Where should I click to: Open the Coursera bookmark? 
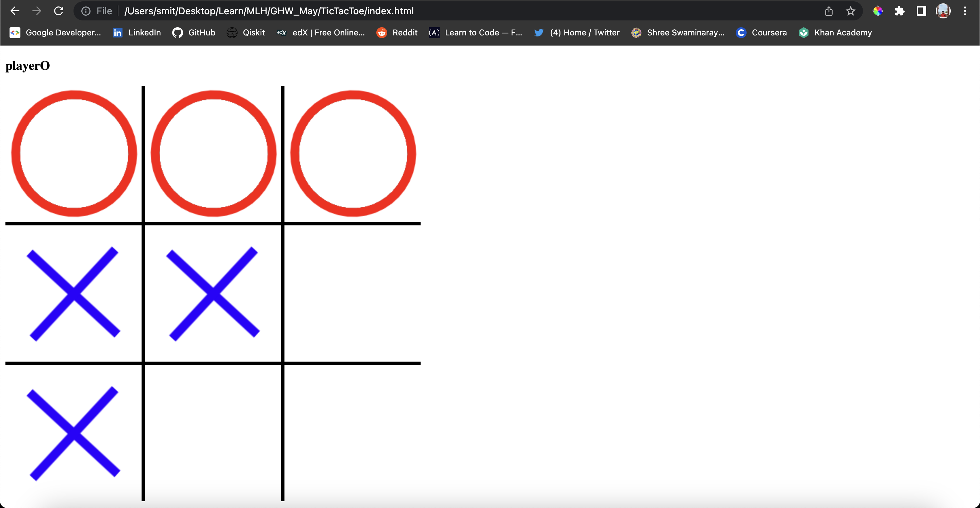tap(761, 33)
